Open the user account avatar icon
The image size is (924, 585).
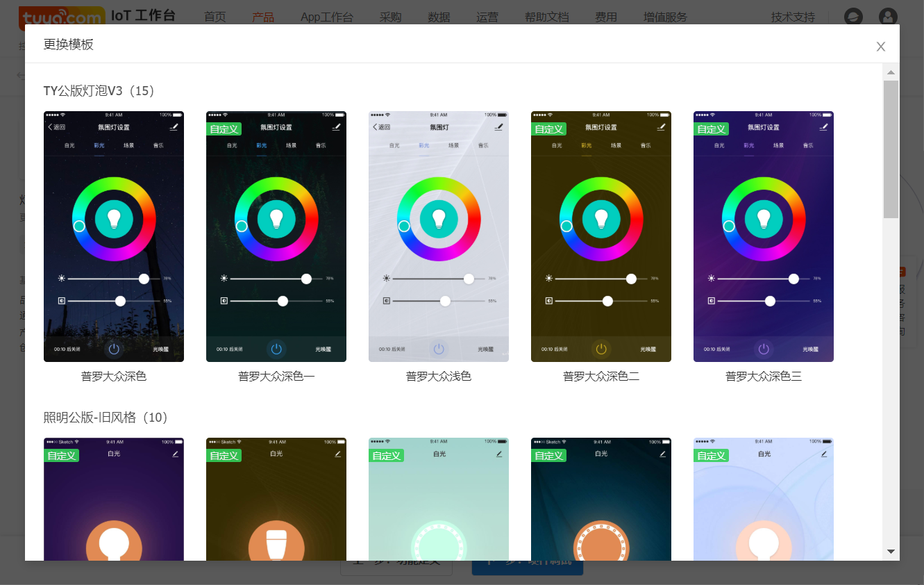tap(888, 17)
